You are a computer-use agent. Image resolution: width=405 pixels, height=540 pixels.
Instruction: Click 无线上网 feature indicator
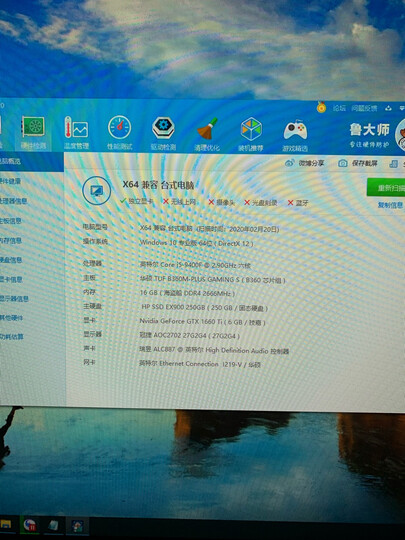[179, 202]
